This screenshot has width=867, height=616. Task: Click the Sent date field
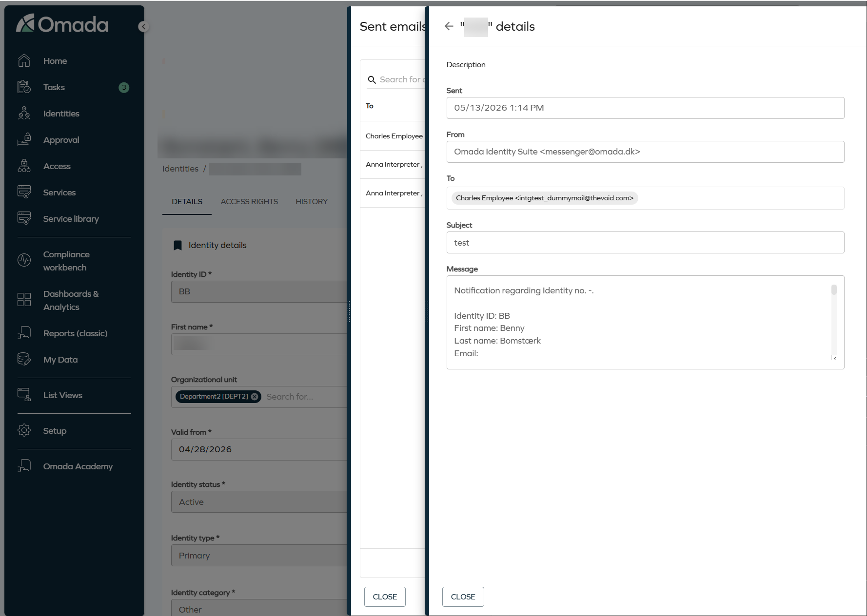click(x=645, y=108)
